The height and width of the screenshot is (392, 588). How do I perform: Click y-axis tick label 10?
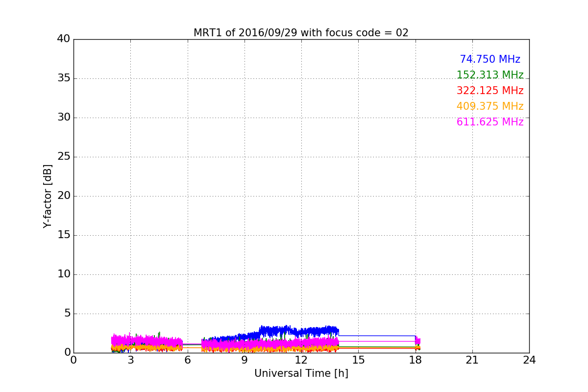point(64,274)
